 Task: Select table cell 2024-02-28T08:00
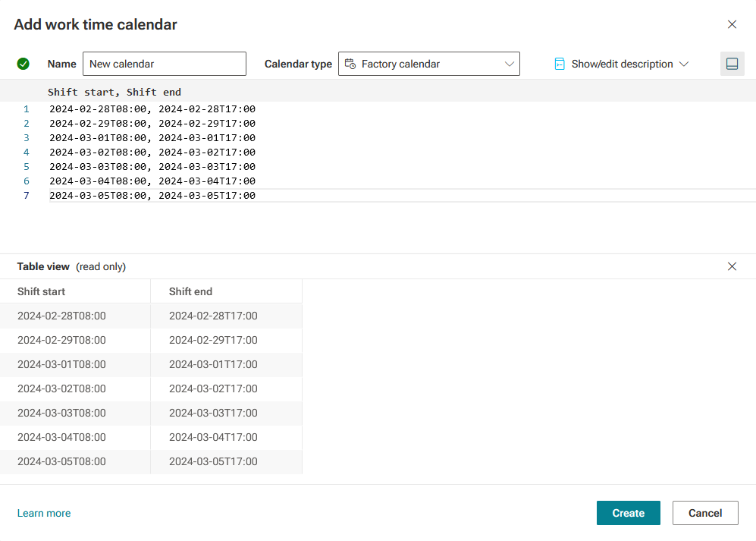pyautogui.click(x=75, y=316)
